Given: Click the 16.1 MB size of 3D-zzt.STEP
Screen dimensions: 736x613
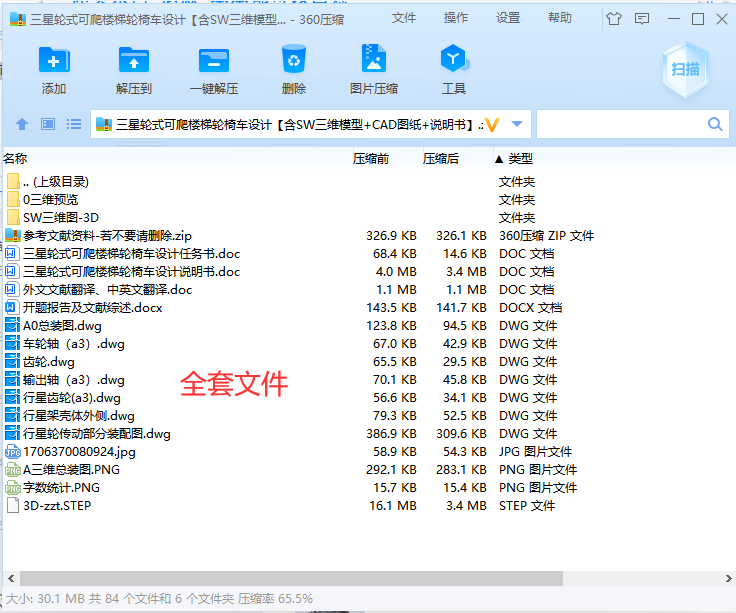Looking at the screenshot, I should (393, 506).
